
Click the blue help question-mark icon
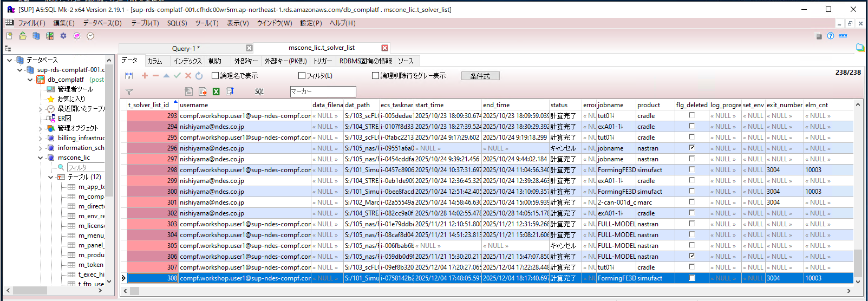[831, 36]
